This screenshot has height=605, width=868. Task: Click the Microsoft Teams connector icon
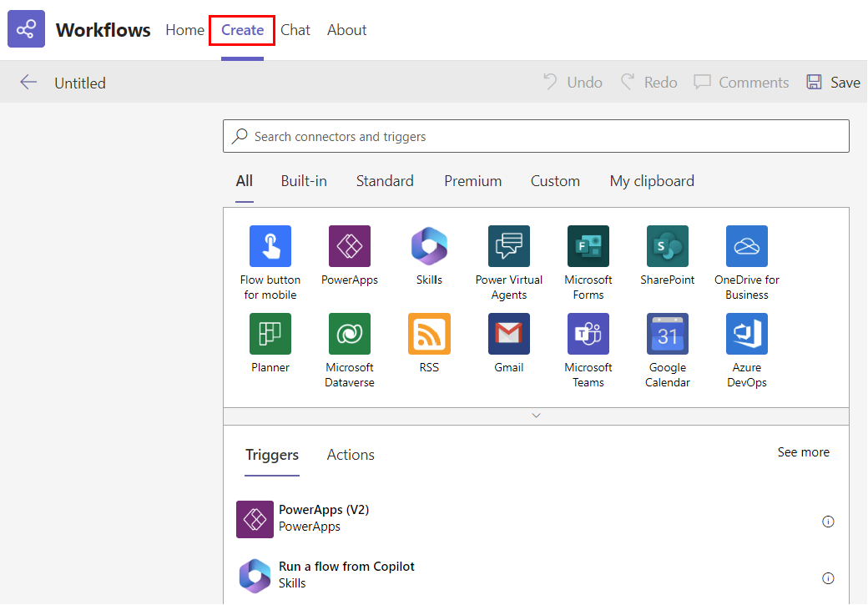(588, 334)
